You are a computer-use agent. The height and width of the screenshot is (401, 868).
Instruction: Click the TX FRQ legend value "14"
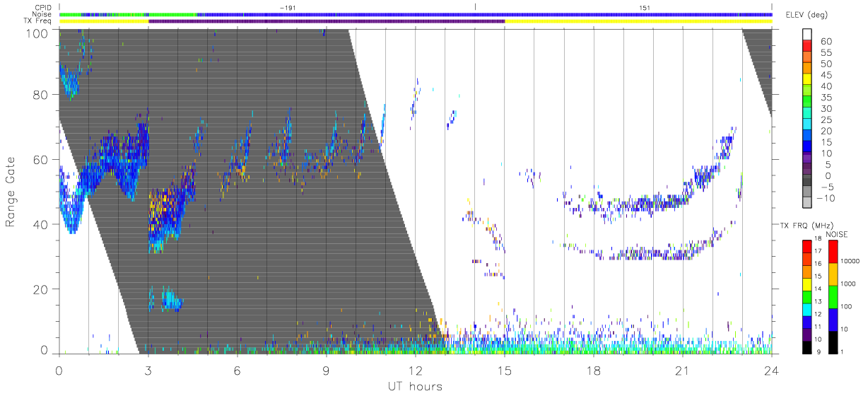click(x=817, y=290)
